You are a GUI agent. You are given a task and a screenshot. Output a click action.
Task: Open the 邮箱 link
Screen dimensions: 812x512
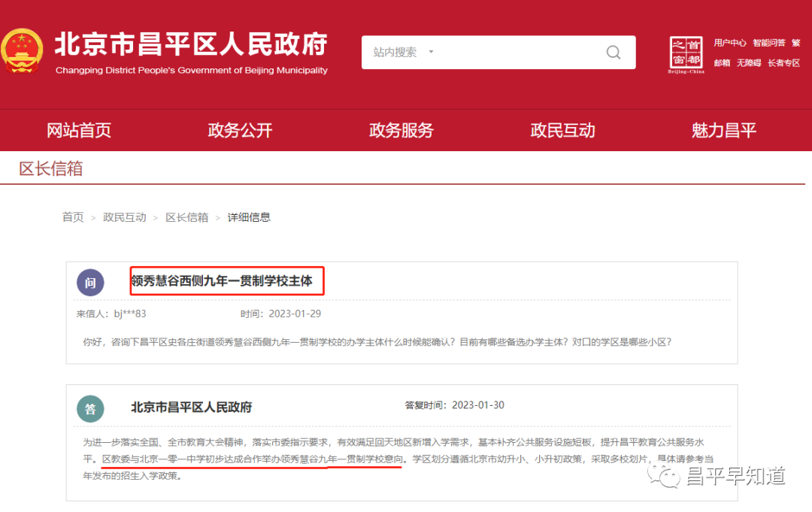[722, 62]
